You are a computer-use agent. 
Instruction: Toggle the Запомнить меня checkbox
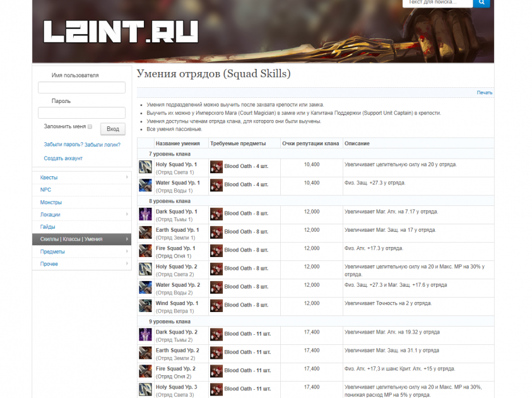pyautogui.click(x=90, y=127)
